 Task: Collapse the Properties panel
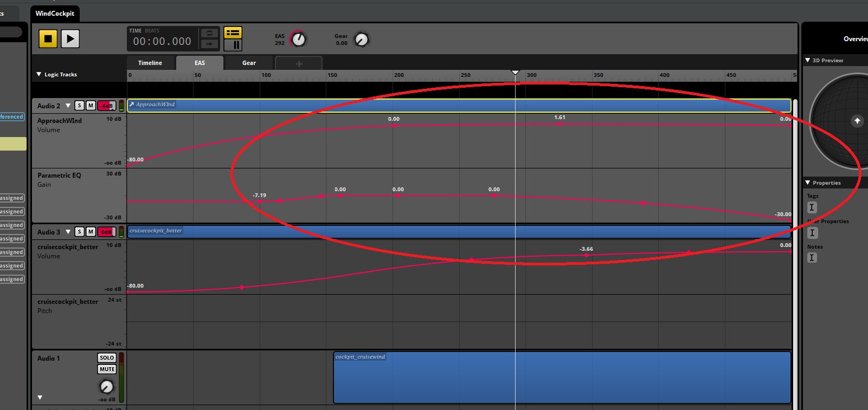tap(808, 183)
